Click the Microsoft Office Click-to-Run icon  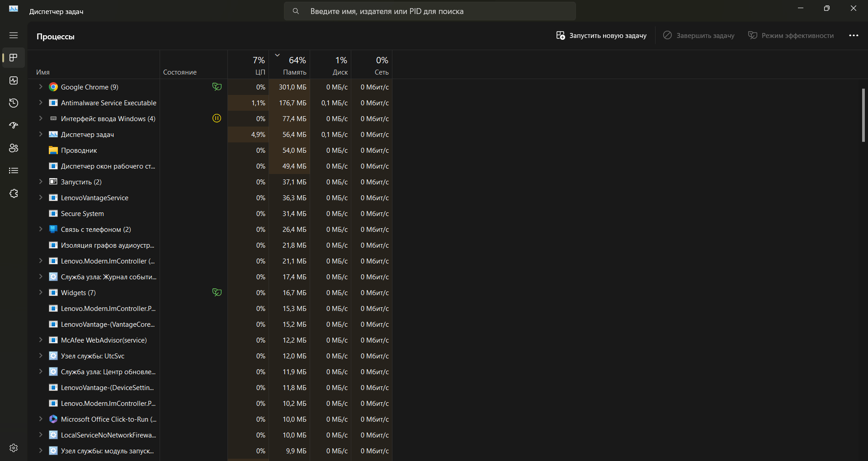[x=53, y=419]
